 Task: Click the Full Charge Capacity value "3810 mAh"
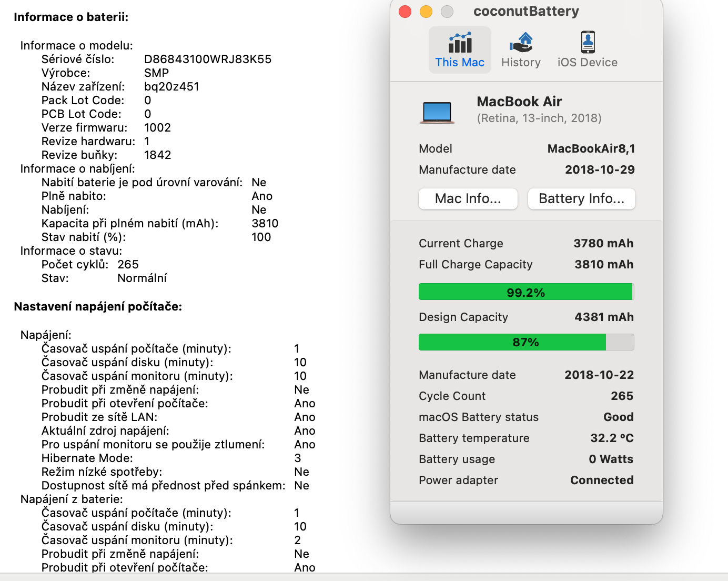604,264
